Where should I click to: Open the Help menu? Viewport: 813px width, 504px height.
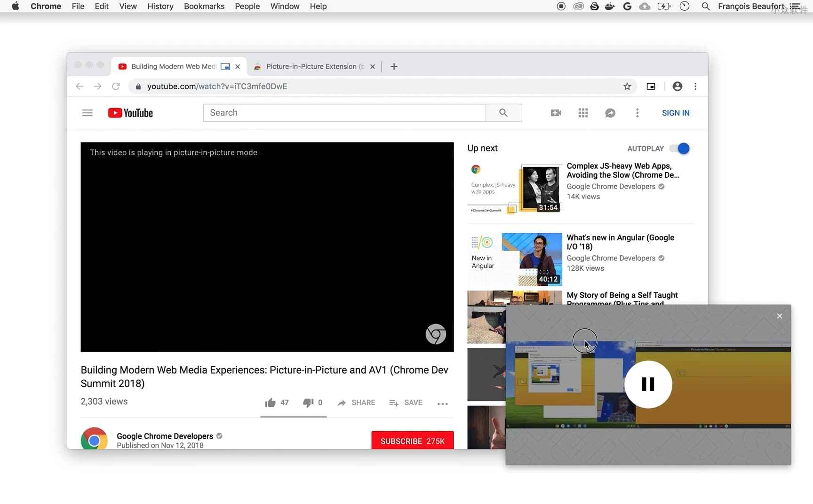pyautogui.click(x=319, y=7)
